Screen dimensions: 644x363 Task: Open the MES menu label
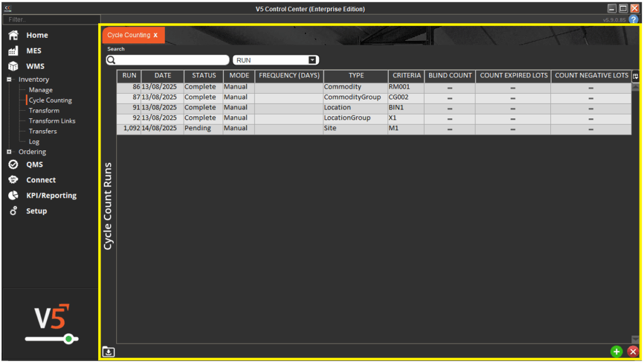pos(34,51)
